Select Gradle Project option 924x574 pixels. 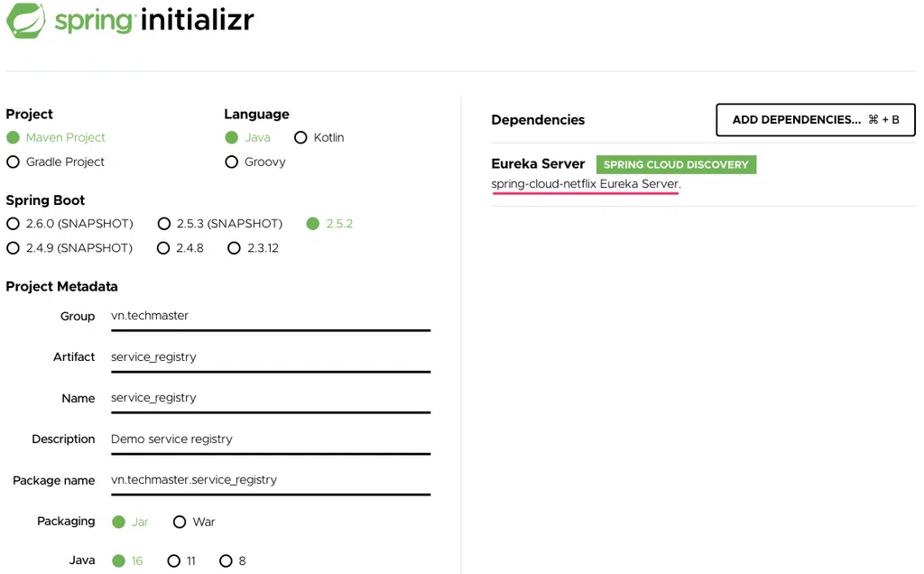14,162
